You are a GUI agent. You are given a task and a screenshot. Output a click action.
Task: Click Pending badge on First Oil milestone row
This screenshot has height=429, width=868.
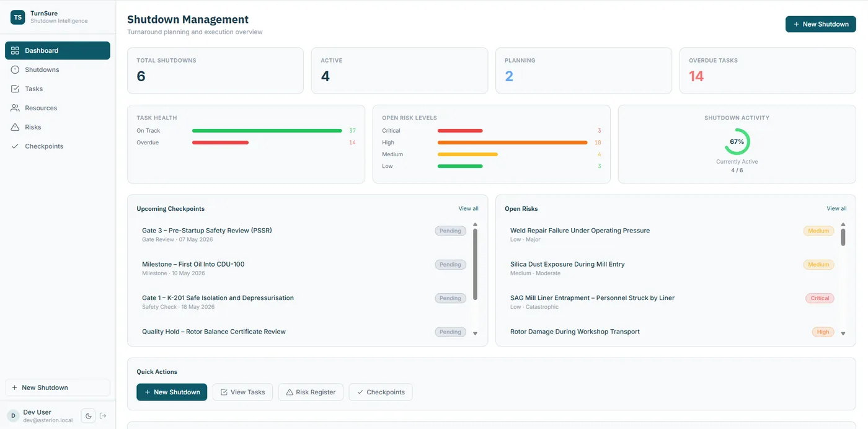tap(450, 265)
